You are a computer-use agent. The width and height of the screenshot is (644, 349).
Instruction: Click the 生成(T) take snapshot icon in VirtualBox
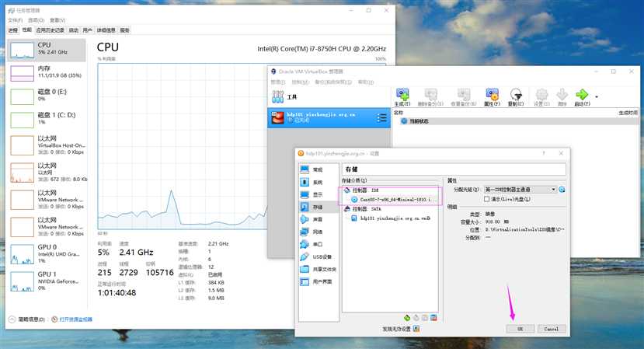tap(402, 97)
